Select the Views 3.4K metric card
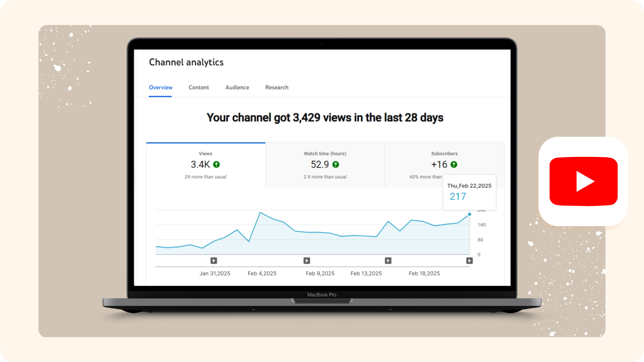 point(205,164)
